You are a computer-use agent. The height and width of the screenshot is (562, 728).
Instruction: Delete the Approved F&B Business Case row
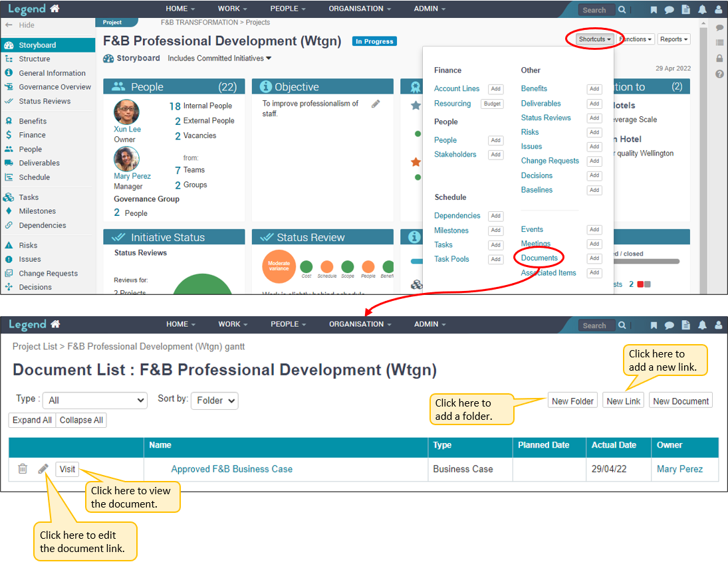click(x=23, y=469)
